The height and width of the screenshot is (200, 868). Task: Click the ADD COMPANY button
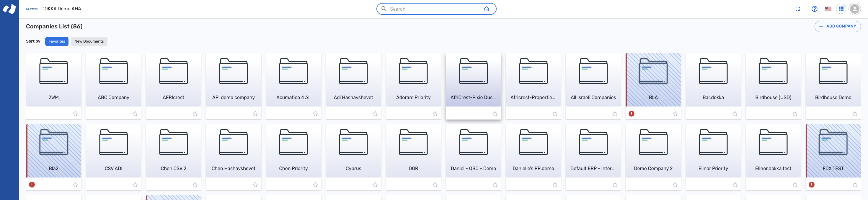click(837, 26)
